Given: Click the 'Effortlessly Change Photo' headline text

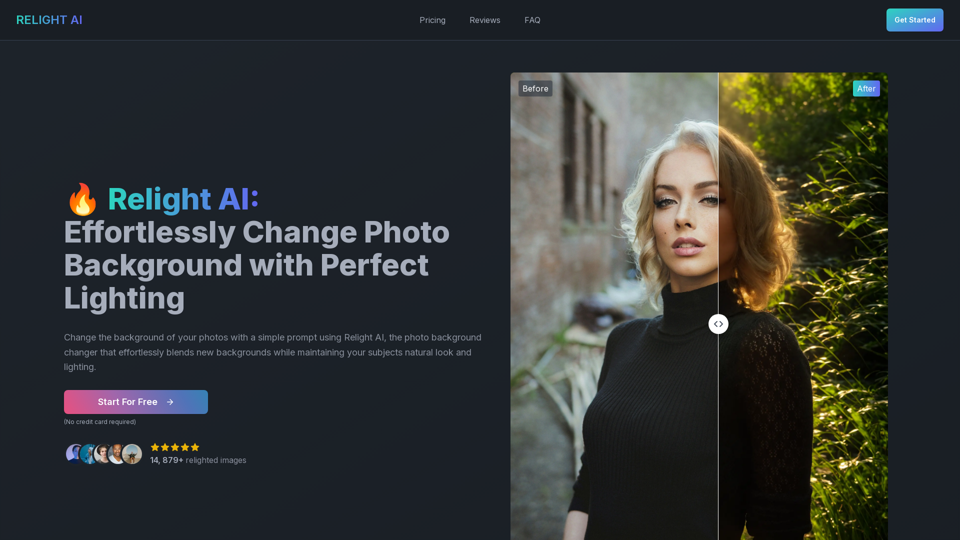Looking at the screenshot, I should click(257, 233).
